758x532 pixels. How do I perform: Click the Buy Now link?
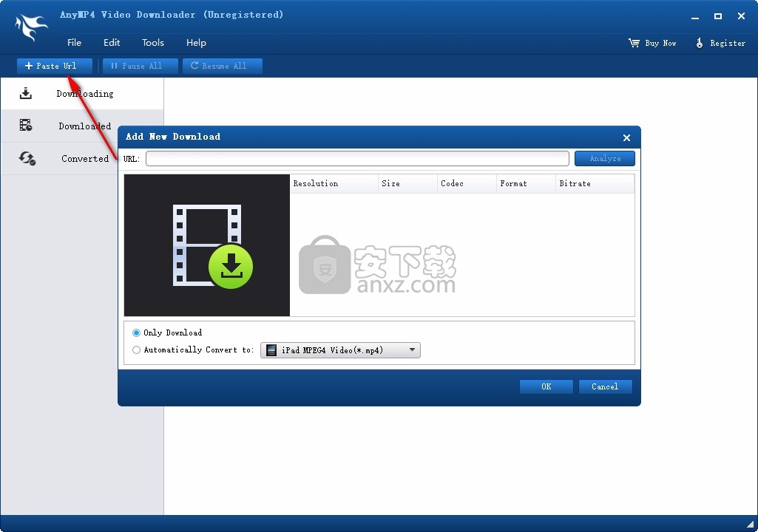coord(660,43)
